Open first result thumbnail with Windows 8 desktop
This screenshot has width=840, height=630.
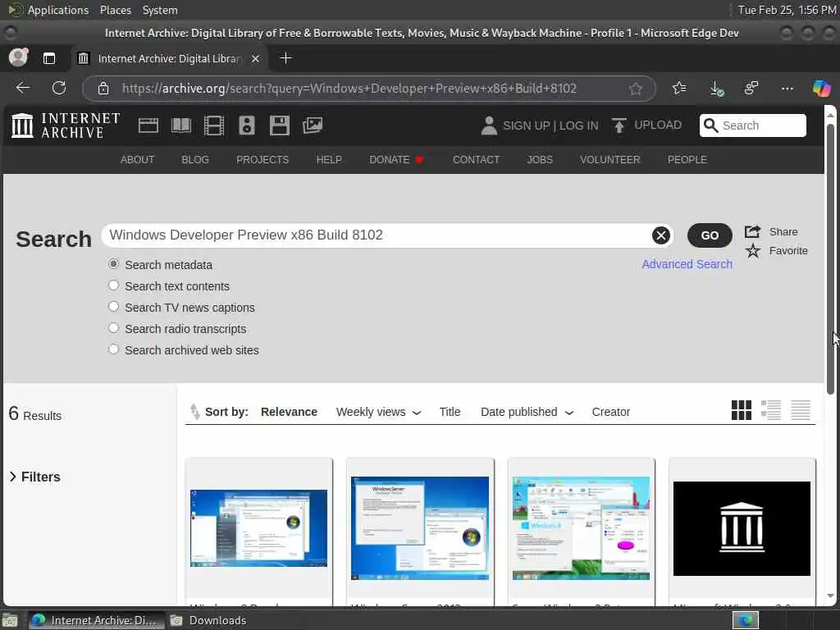[x=258, y=527]
